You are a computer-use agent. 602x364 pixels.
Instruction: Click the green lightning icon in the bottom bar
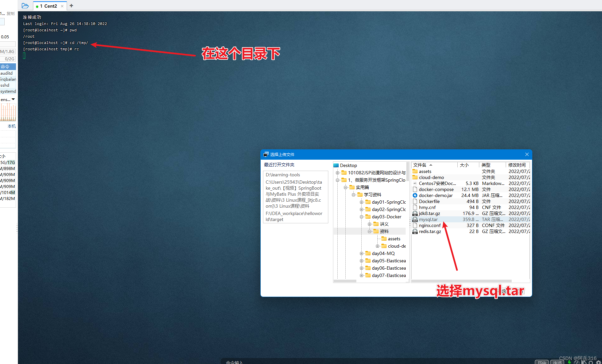(x=569, y=362)
